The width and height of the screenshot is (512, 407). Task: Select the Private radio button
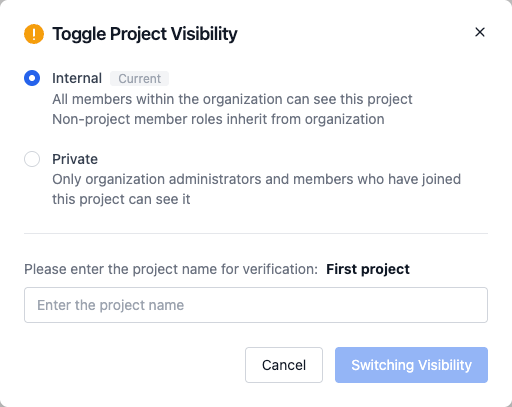[x=32, y=159]
